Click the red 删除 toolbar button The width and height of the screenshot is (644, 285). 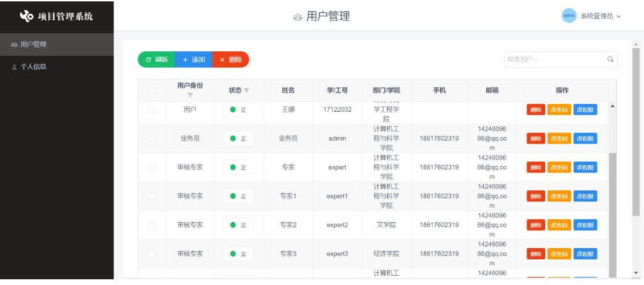pos(231,59)
